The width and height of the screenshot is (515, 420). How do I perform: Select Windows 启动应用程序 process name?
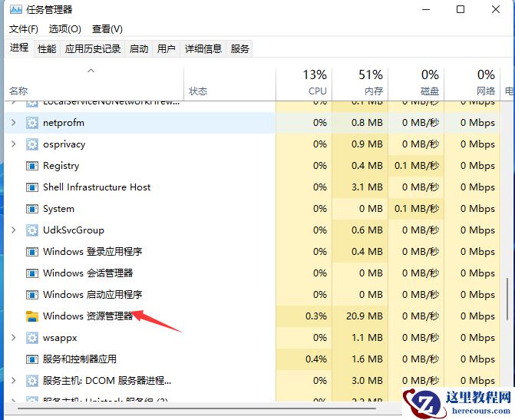pyautogui.click(x=93, y=294)
